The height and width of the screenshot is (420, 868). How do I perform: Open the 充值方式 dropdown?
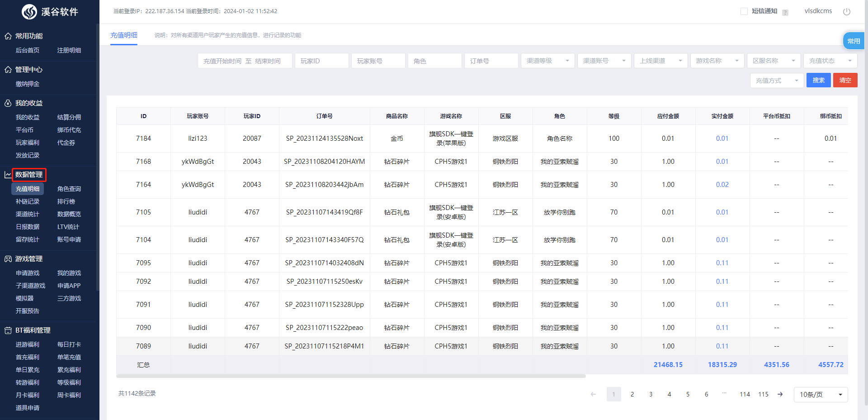[x=777, y=81]
